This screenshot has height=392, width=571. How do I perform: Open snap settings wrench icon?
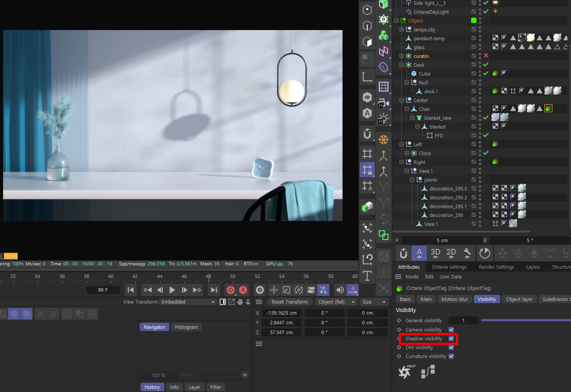(x=467, y=253)
